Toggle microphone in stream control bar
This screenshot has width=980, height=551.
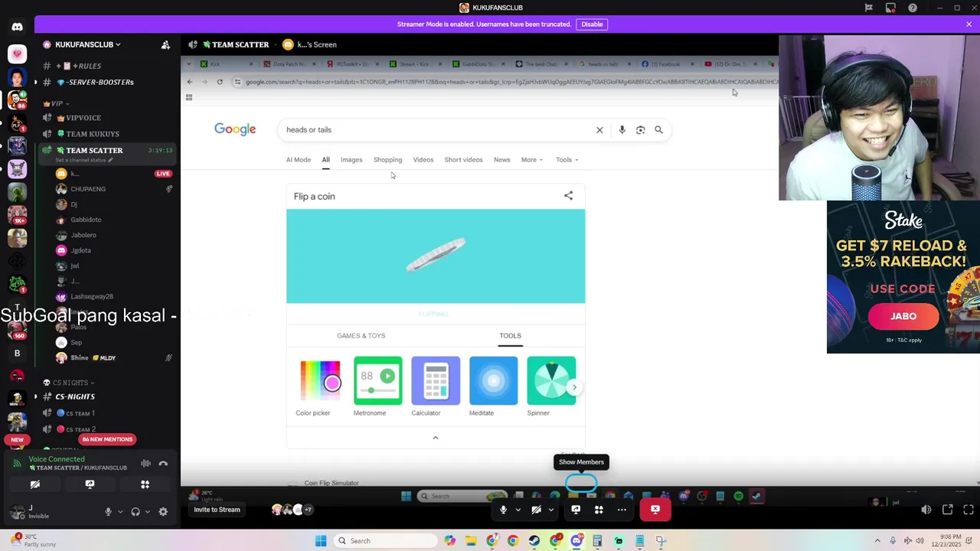tap(503, 510)
